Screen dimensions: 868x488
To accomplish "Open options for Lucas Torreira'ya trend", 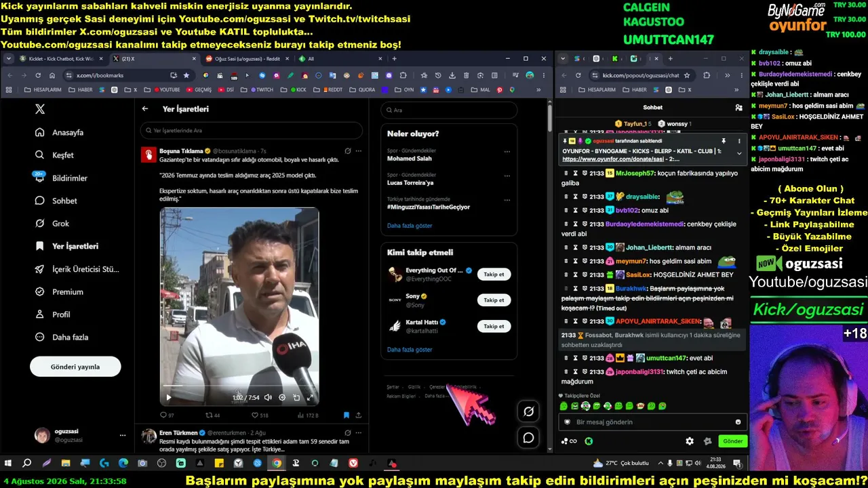I will click(507, 176).
